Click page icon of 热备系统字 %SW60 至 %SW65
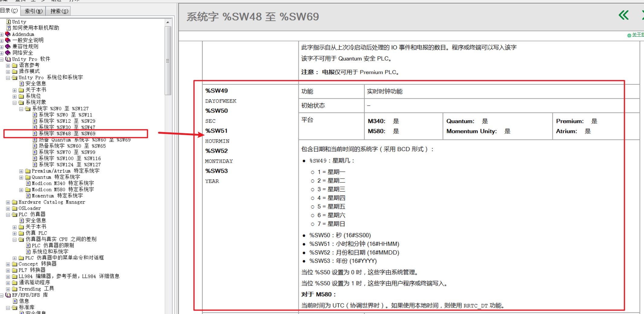Image resolution: width=644 pixels, height=314 pixels. coord(35,146)
